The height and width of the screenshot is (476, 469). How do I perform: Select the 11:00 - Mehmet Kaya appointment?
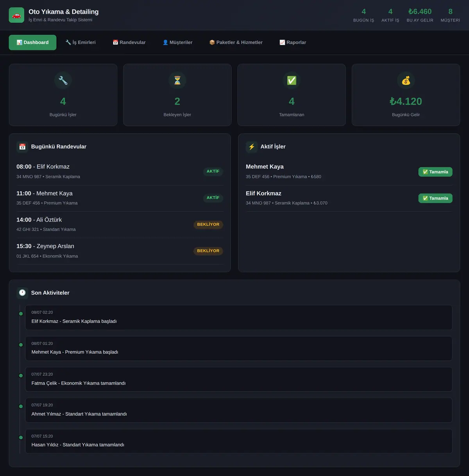tap(120, 198)
